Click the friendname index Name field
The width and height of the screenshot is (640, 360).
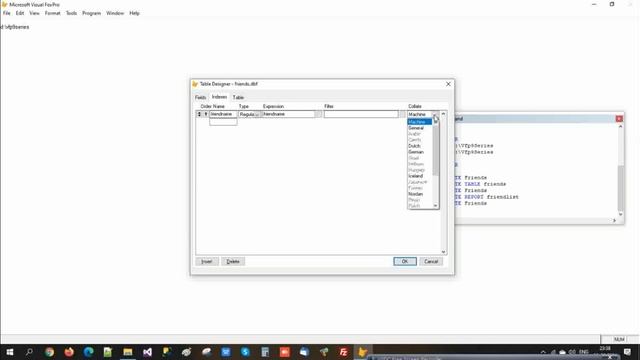(x=223, y=114)
